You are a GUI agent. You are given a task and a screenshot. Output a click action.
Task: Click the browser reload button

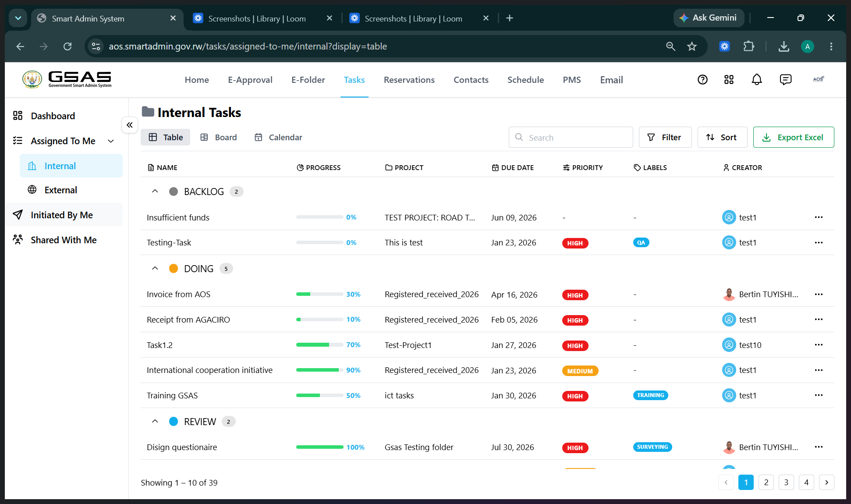click(x=67, y=46)
